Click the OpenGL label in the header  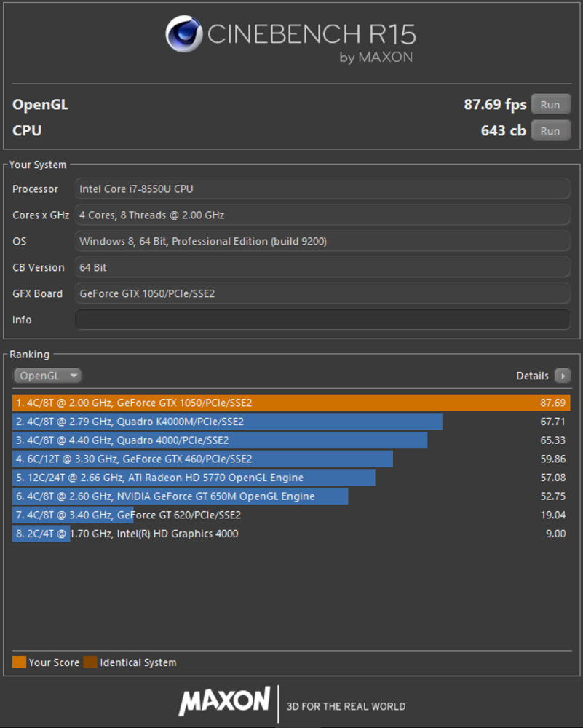40,104
